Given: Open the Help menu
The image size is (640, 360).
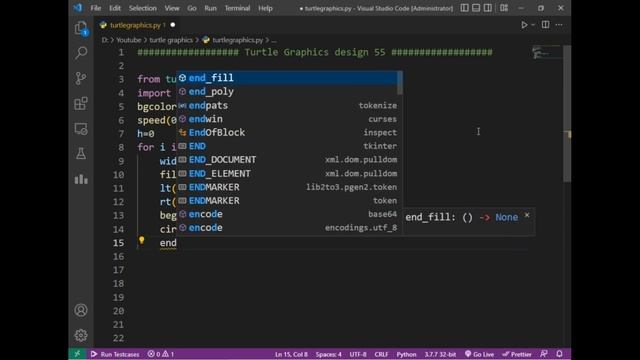Looking at the screenshot, I should point(265,8).
